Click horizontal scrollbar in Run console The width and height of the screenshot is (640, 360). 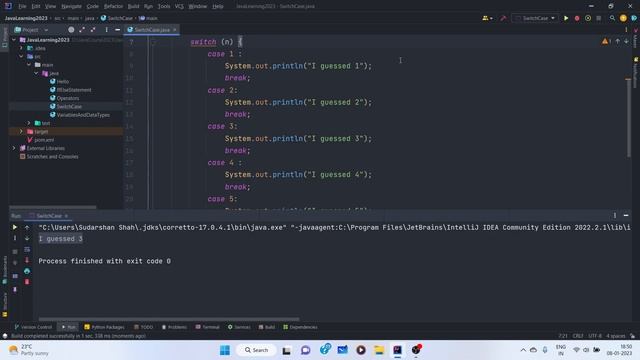[169, 319]
